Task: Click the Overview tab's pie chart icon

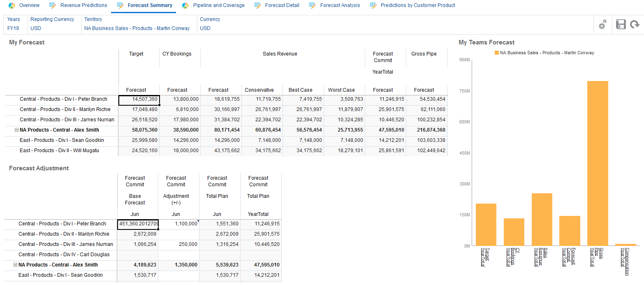Action: point(12,5)
